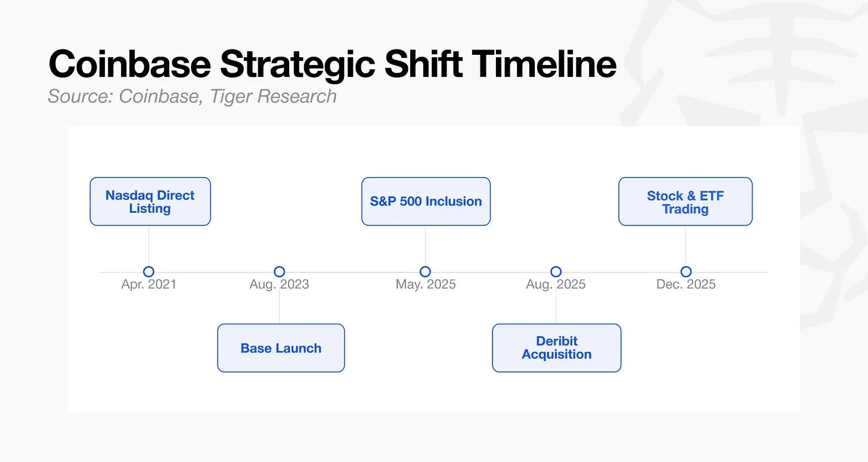Click the Apr. 2021 timeline circle marker

pos(148,272)
